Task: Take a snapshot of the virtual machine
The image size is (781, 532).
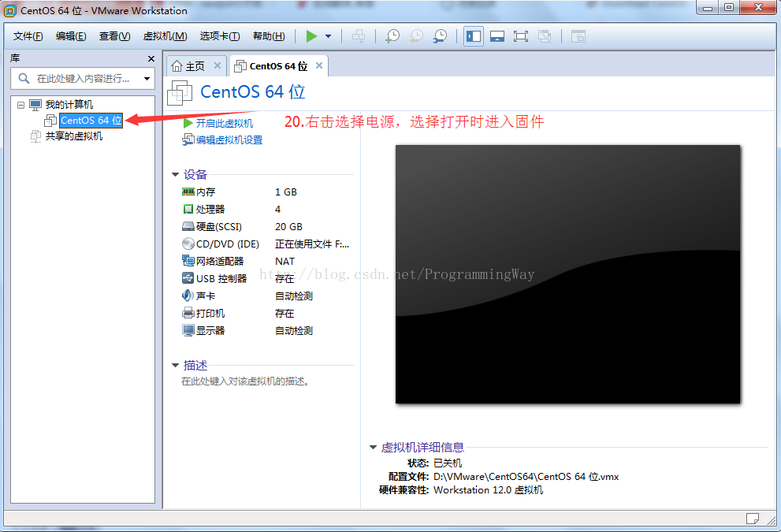Action: (x=392, y=36)
